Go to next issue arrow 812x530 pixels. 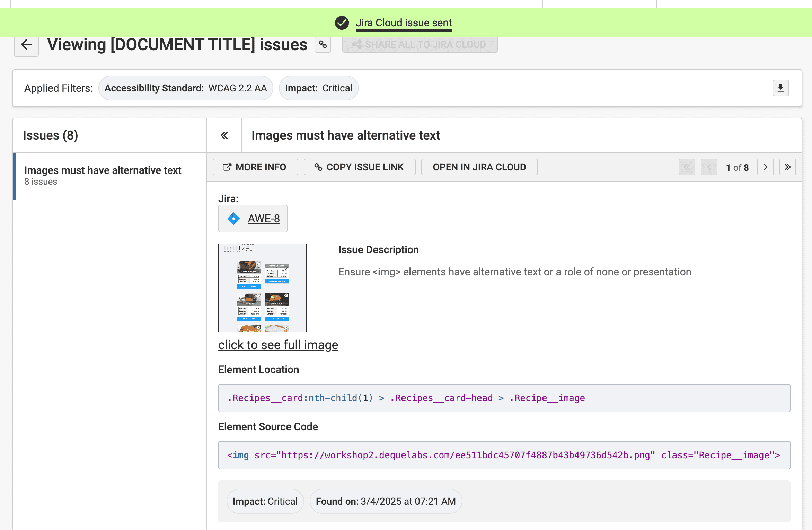(765, 167)
